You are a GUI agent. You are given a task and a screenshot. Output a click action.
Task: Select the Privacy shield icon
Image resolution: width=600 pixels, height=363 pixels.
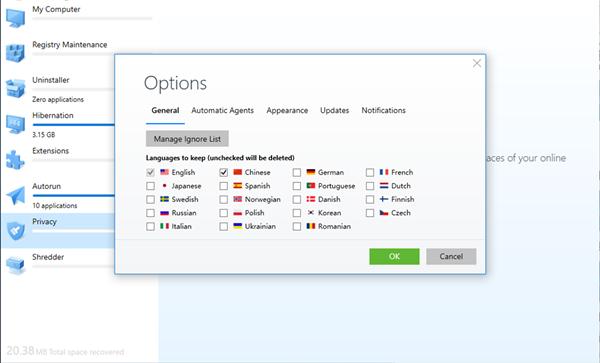click(15, 231)
